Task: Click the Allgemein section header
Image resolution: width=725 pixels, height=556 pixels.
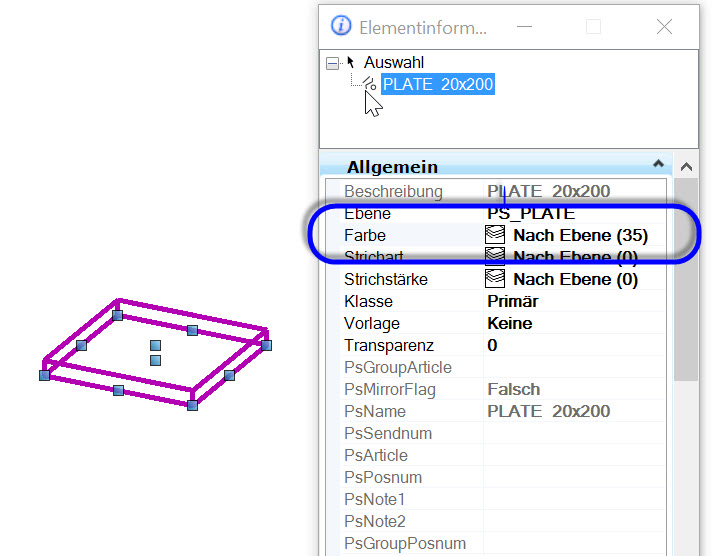Action: 496,167
